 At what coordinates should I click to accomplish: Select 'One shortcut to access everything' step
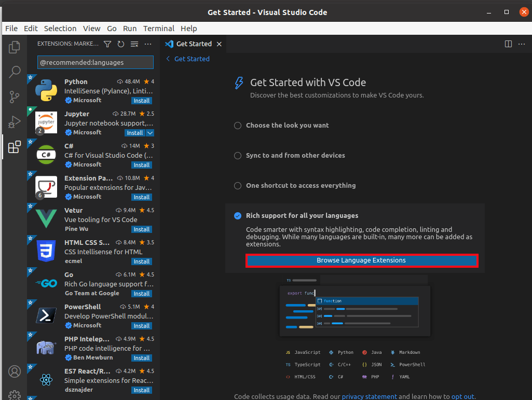[x=301, y=186]
